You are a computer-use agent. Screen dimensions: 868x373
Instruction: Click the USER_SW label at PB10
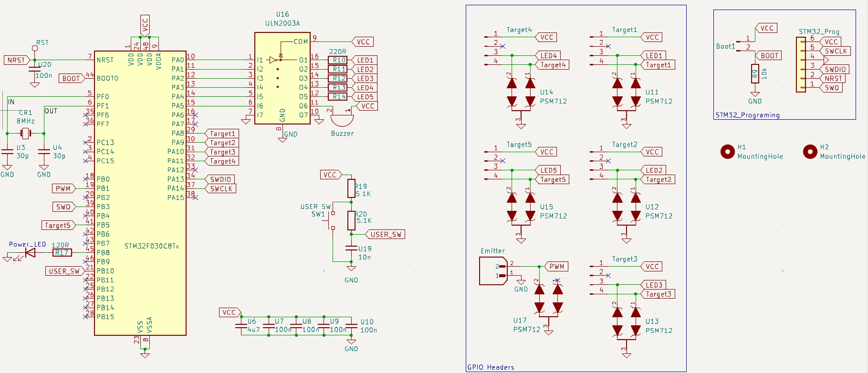tap(64, 271)
